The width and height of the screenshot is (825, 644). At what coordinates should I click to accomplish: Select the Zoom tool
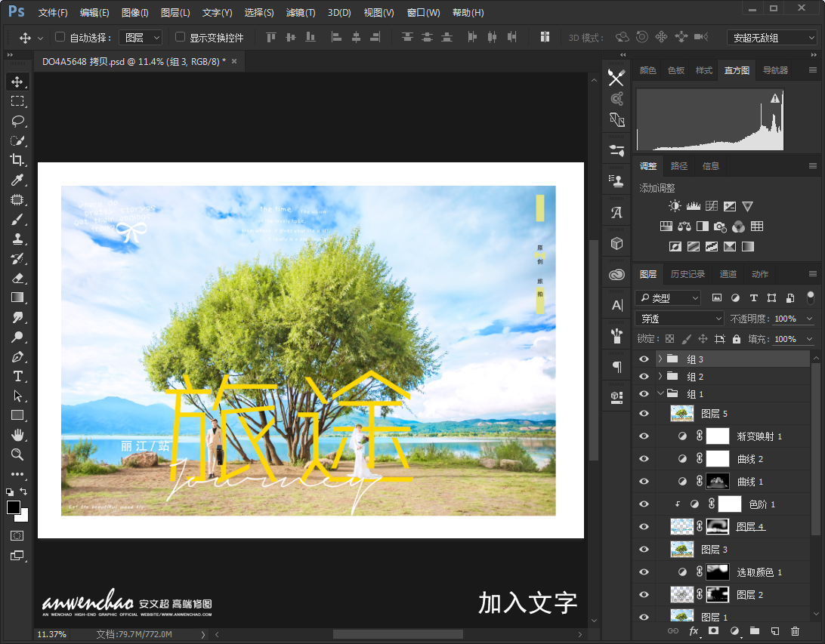pos(17,454)
